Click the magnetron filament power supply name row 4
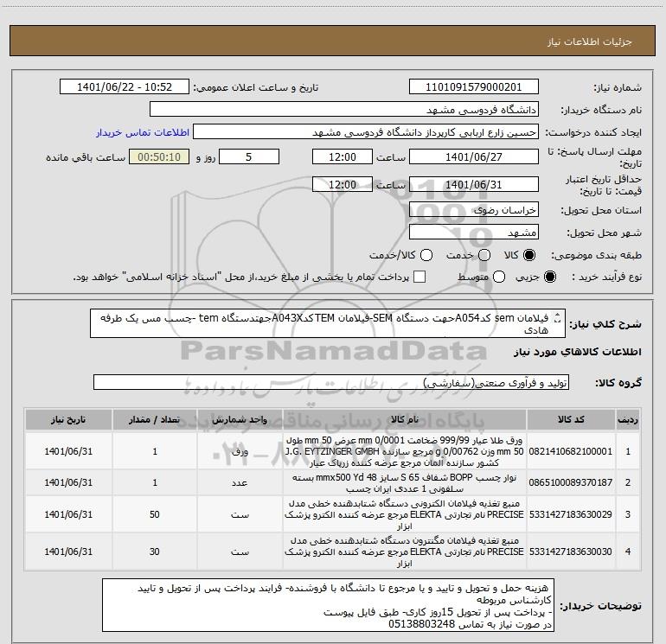 coord(405,552)
